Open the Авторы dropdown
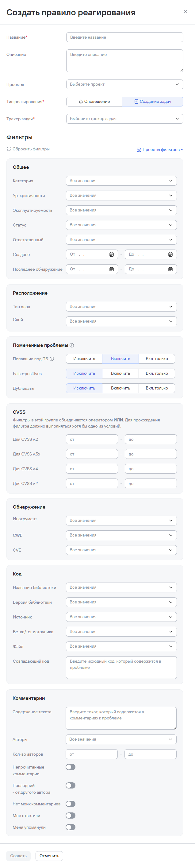 [x=121, y=739]
